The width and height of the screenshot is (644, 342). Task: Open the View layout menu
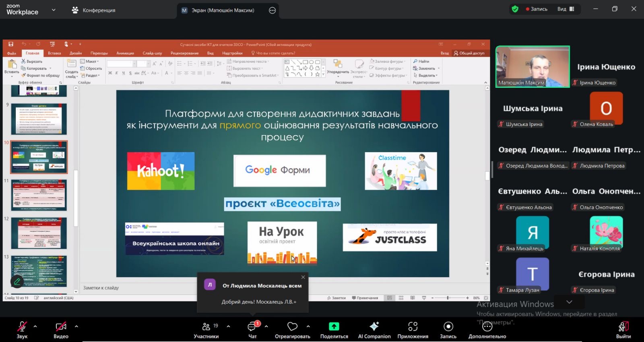[x=566, y=9]
